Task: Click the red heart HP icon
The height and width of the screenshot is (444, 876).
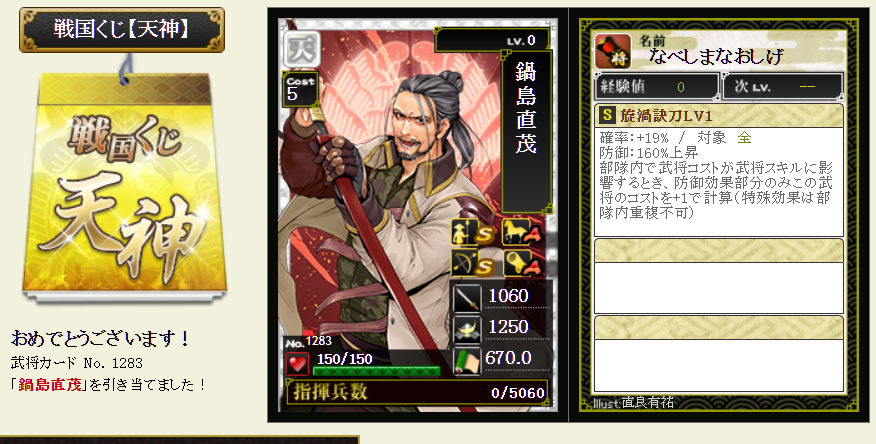Action: coord(297,364)
